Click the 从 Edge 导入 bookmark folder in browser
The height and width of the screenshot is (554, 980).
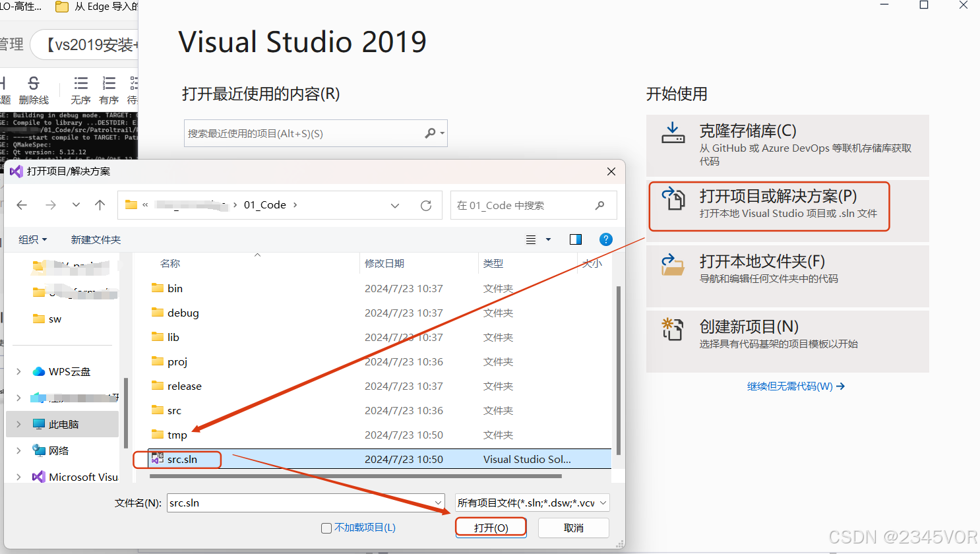(x=97, y=7)
